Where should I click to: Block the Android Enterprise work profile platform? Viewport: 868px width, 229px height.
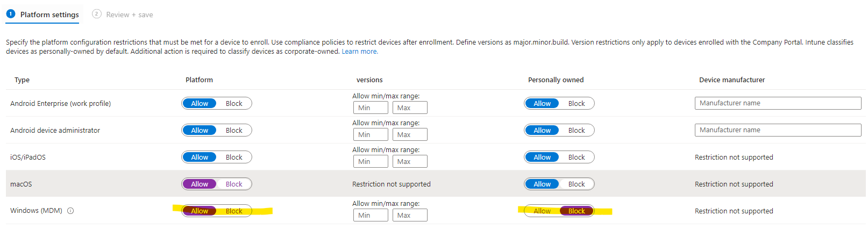tap(234, 103)
